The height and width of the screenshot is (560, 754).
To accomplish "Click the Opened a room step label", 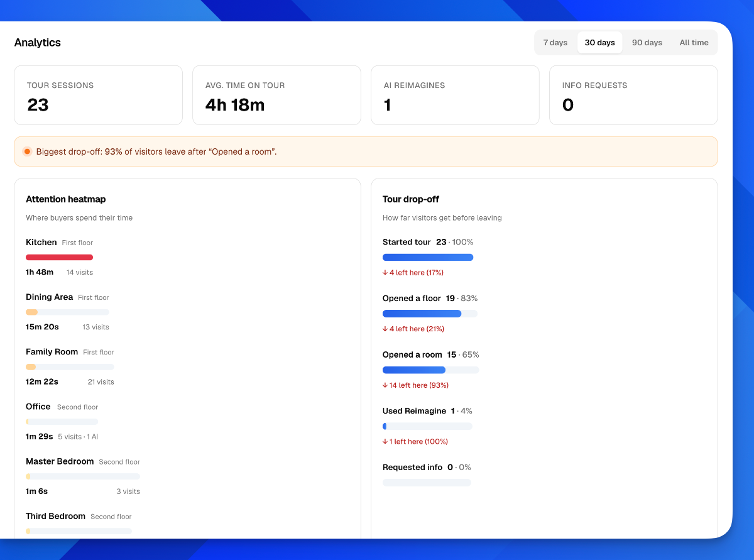I will (412, 354).
